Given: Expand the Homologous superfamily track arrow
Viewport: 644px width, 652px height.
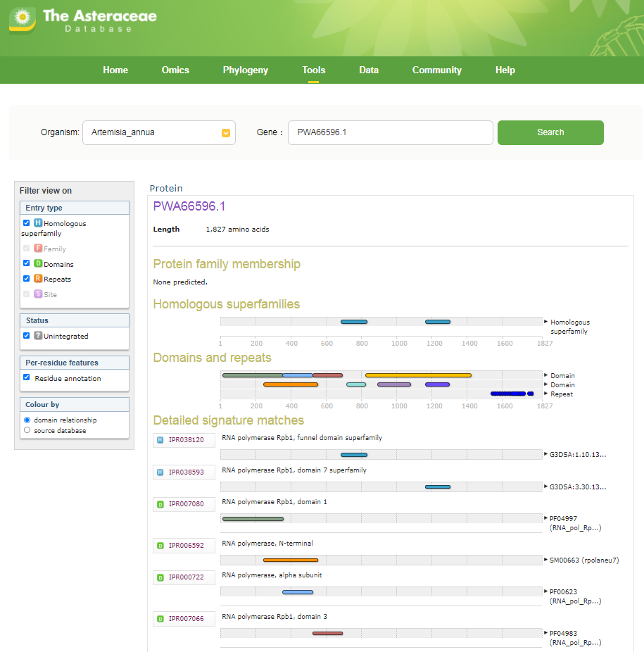Looking at the screenshot, I should tap(545, 322).
